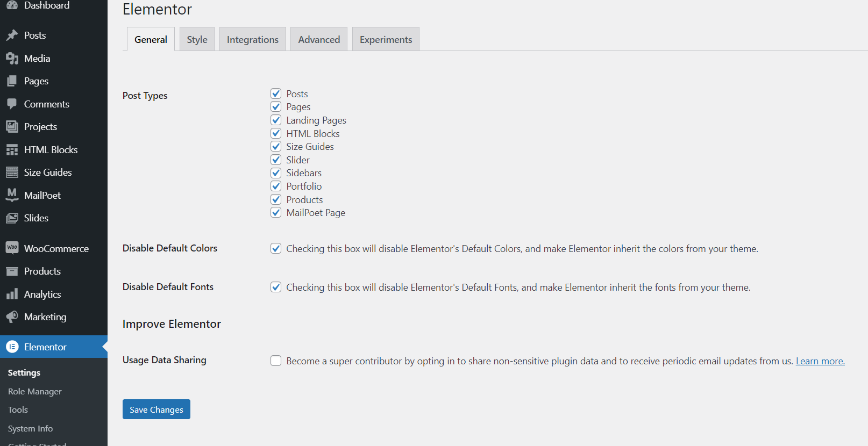Uncheck the Pages post type checkbox
The height and width of the screenshot is (446, 868).
276,106
